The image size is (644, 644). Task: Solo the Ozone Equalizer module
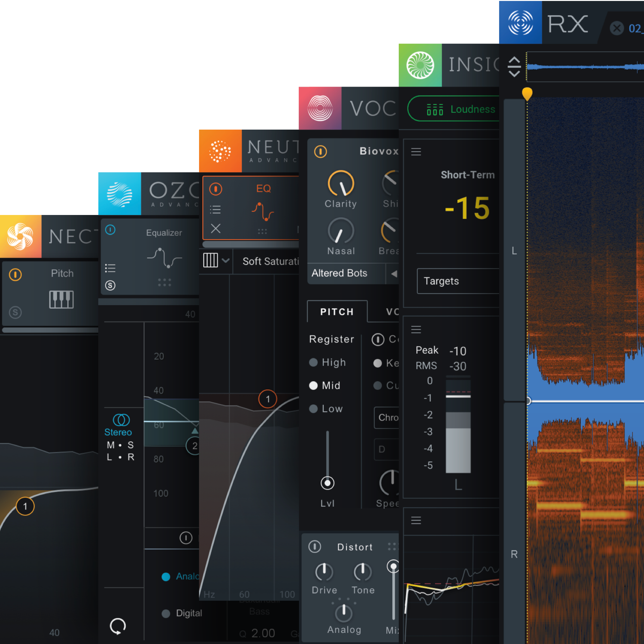coord(110,285)
